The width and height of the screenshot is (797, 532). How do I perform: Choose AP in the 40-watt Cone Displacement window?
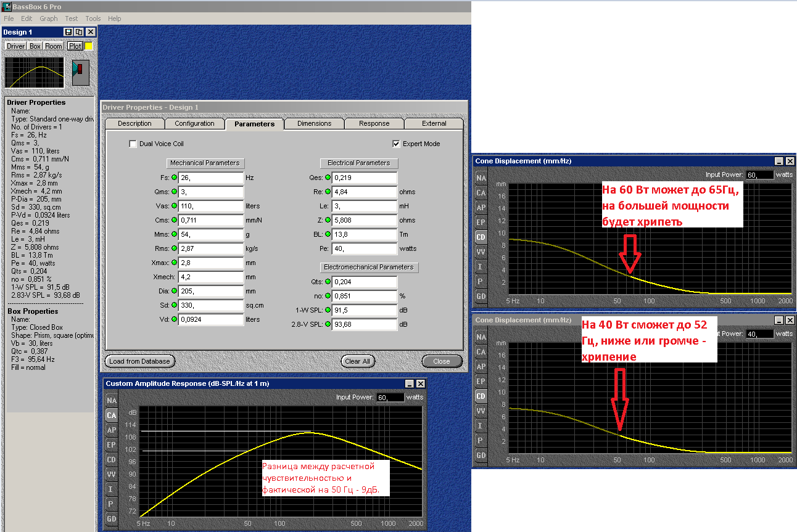click(x=481, y=367)
